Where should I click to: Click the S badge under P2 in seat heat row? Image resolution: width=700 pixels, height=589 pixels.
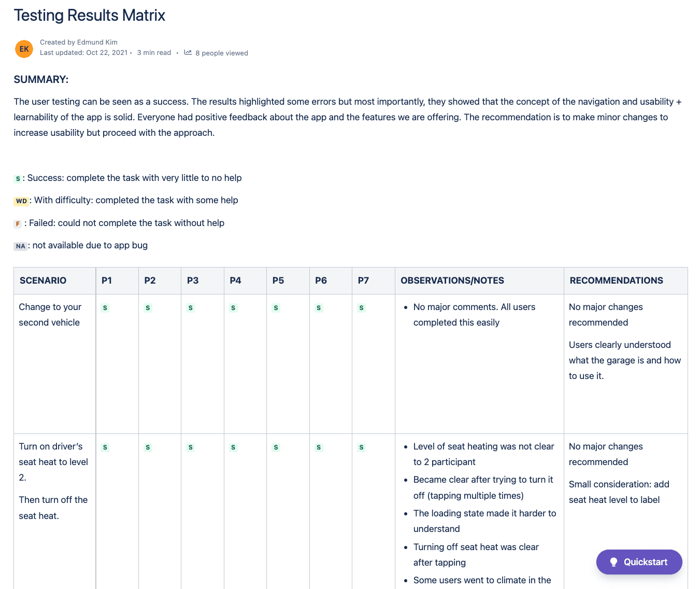[x=147, y=447]
